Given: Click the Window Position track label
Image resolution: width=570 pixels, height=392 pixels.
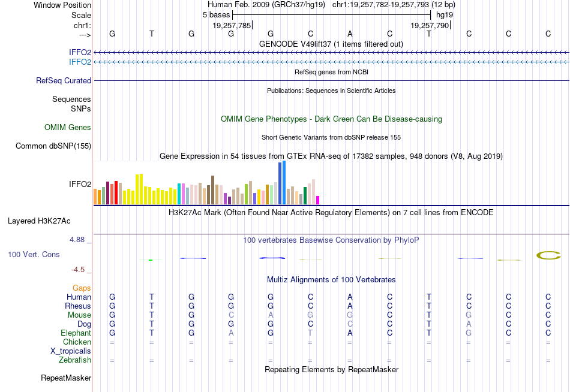Looking at the screenshot, I should [x=62, y=5].
